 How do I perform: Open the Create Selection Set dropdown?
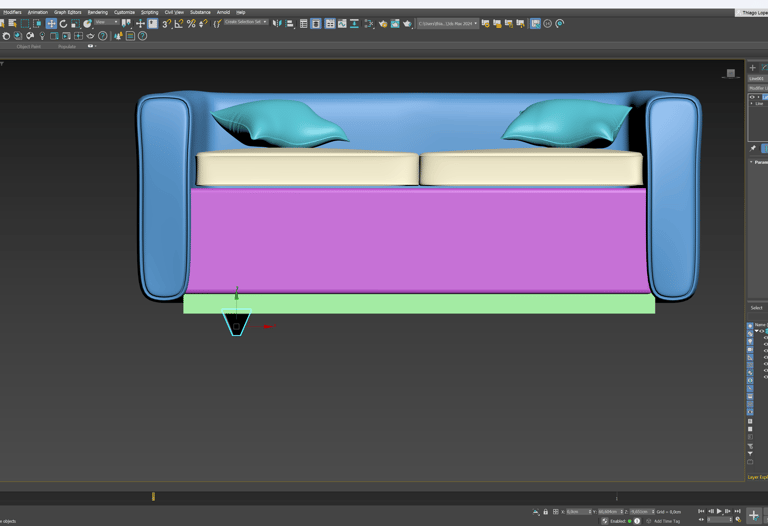(246, 22)
